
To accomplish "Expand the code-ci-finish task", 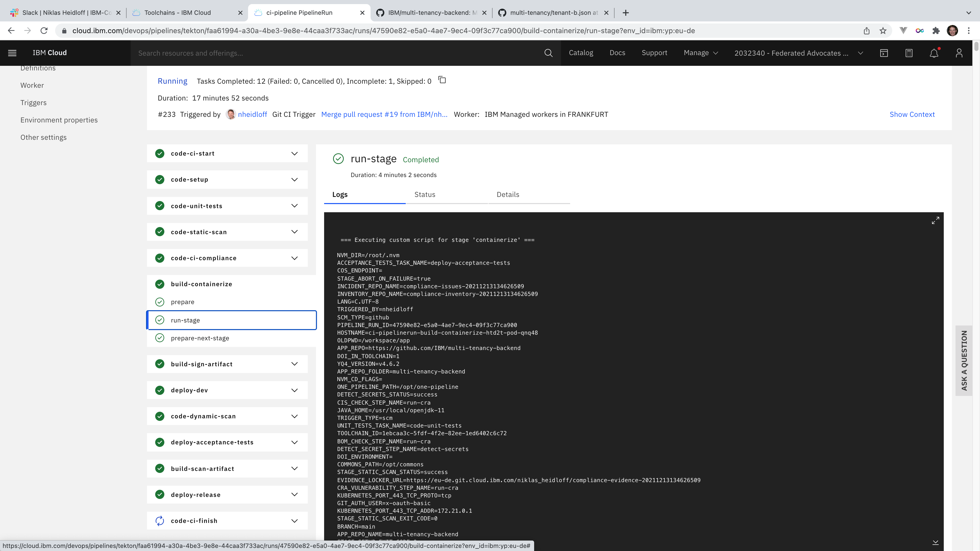I will click(x=295, y=521).
